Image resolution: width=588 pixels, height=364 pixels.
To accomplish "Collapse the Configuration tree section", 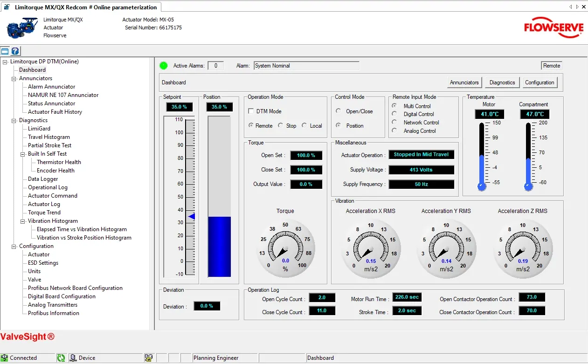I will (14, 246).
